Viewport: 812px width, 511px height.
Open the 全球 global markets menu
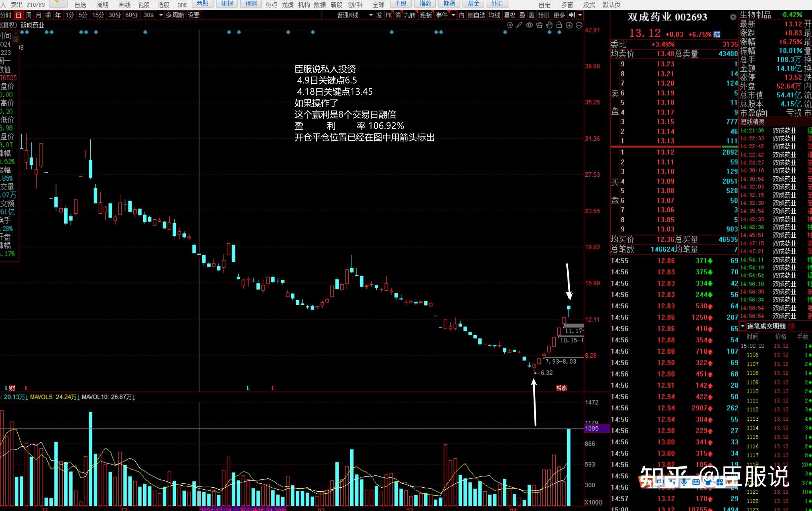(378, 4)
